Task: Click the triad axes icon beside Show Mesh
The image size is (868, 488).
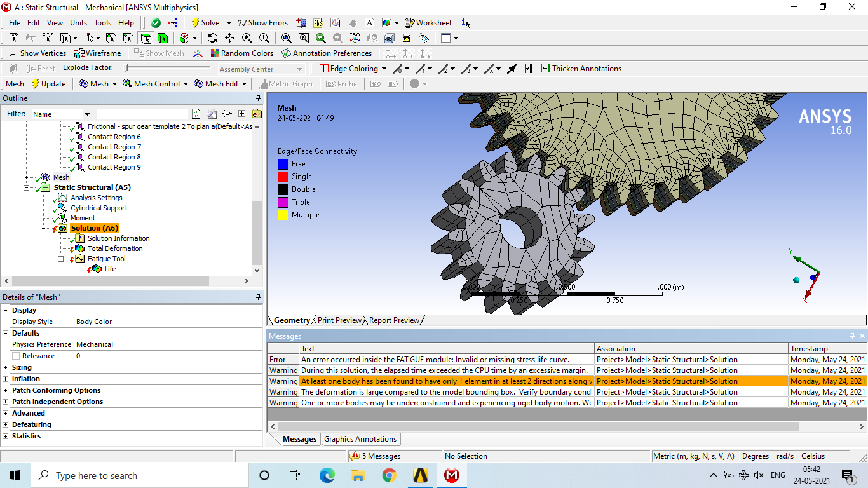Action: (198, 53)
